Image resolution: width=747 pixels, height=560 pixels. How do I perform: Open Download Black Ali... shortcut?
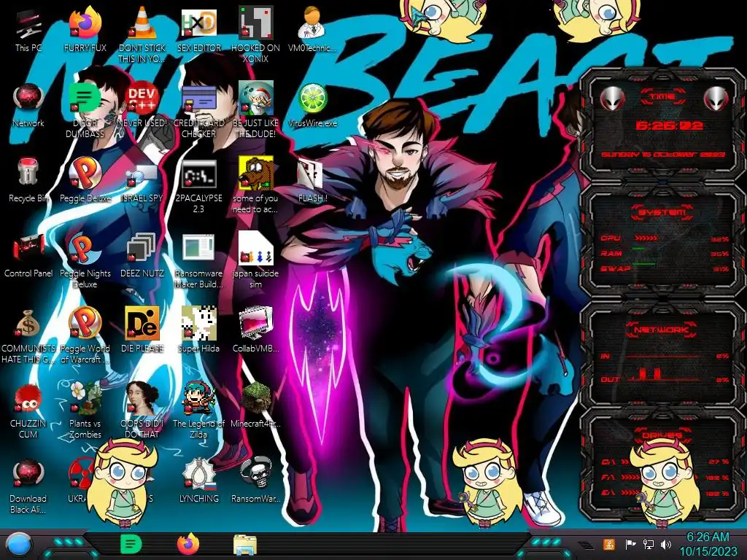coord(28,486)
